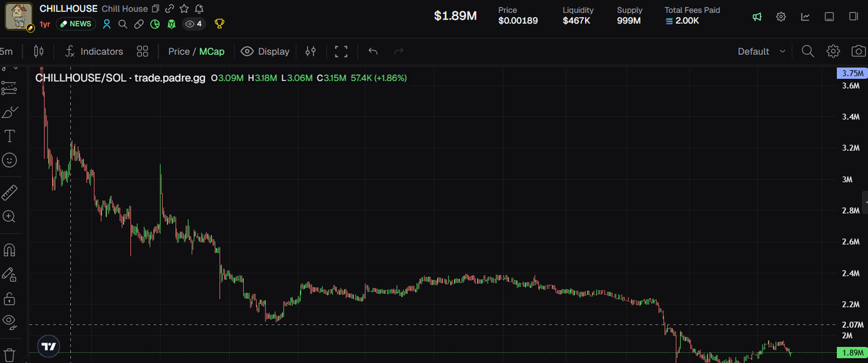Viewport: 868px width, 363px height.
Task: Open quick search magnifier in chart toolbar
Action: tap(808, 51)
